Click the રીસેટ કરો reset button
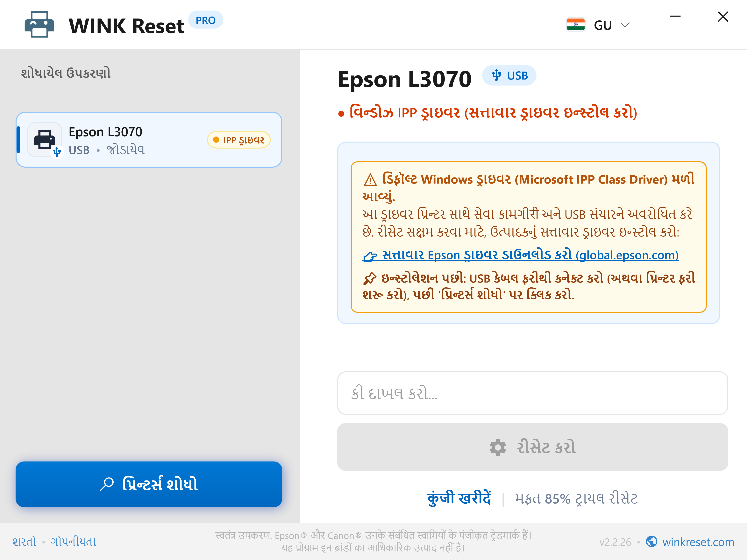Image resolution: width=747 pixels, height=560 pixels. (x=532, y=447)
